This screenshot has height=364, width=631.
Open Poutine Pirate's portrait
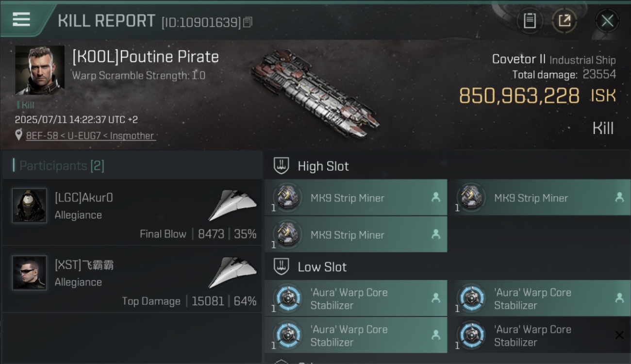pyautogui.click(x=39, y=70)
